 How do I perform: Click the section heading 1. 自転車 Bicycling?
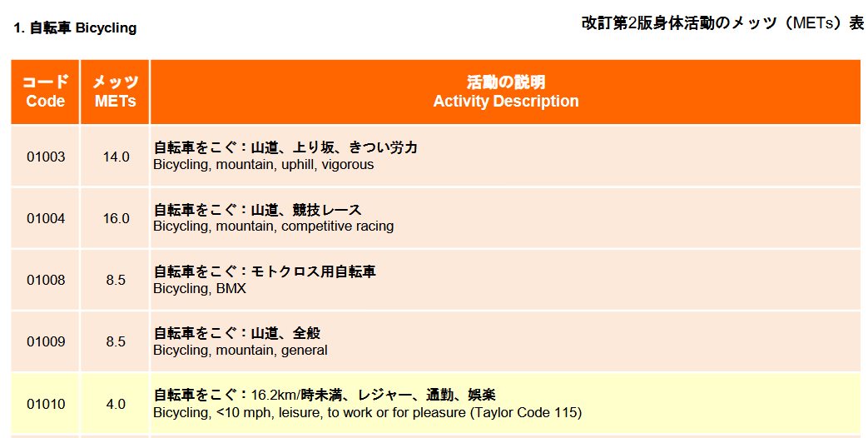(x=75, y=28)
